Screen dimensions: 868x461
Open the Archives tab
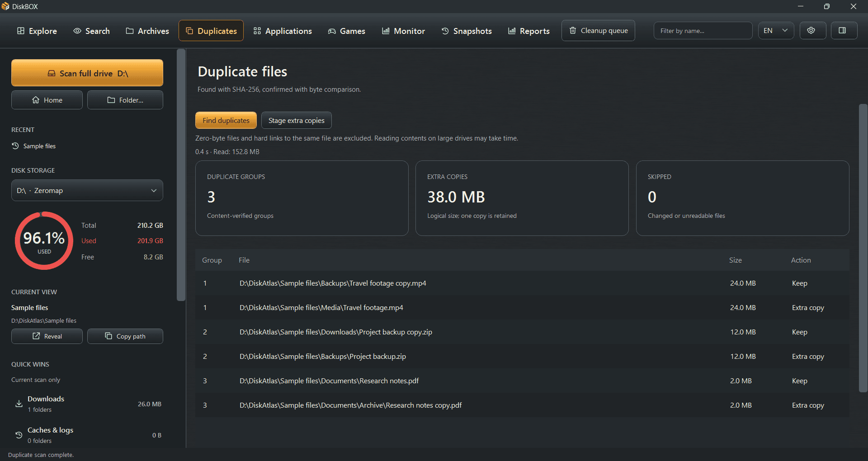(x=147, y=31)
